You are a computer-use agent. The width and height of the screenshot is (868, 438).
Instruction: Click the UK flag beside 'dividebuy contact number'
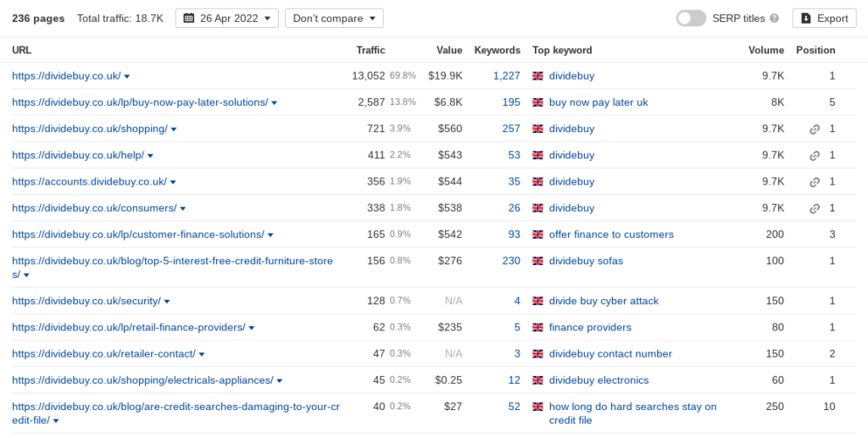click(x=537, y=354)
